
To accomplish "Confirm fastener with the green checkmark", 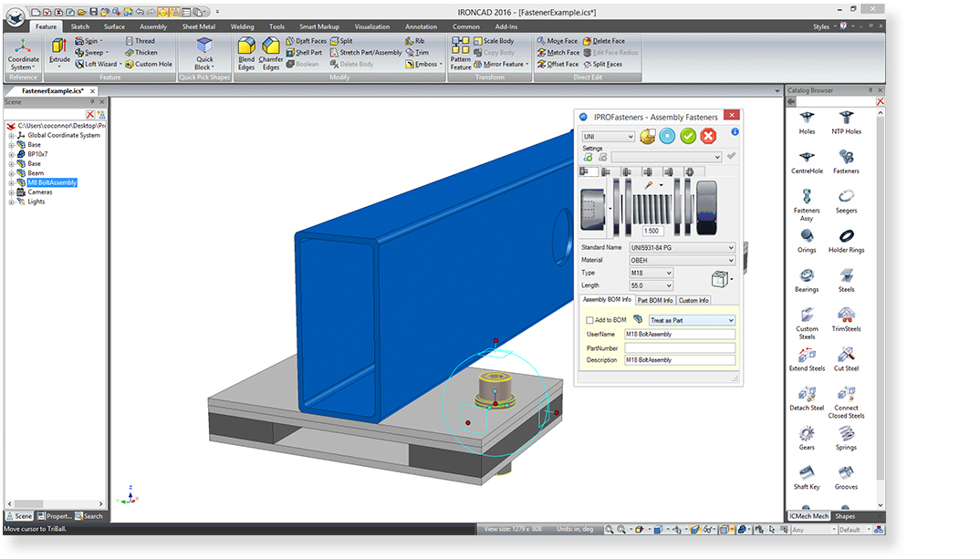I will [688, 136].
